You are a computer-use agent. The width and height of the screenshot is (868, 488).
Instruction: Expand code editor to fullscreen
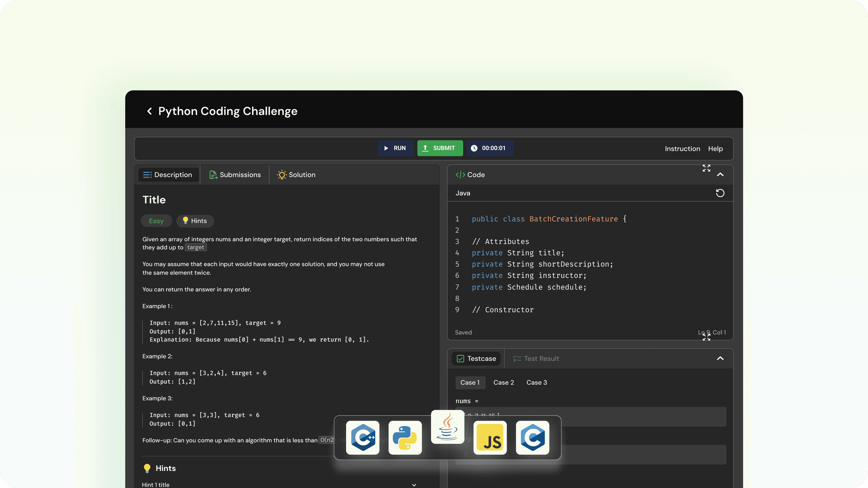pyautogui.click(x=706, y=168)
